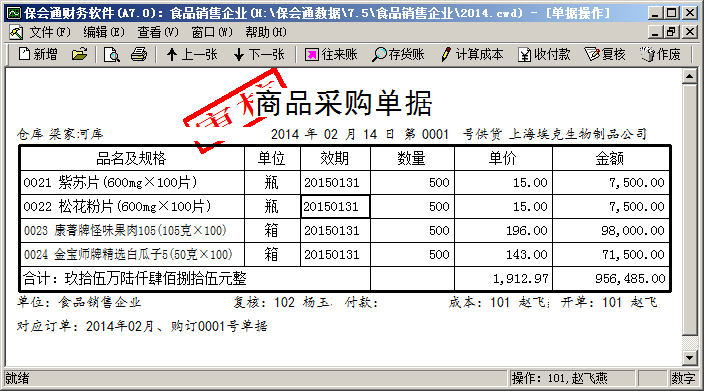Click the 单价 column header
The height and width of the screenshot is (391, 704).
pyautogui.click(x=503, y=158)
